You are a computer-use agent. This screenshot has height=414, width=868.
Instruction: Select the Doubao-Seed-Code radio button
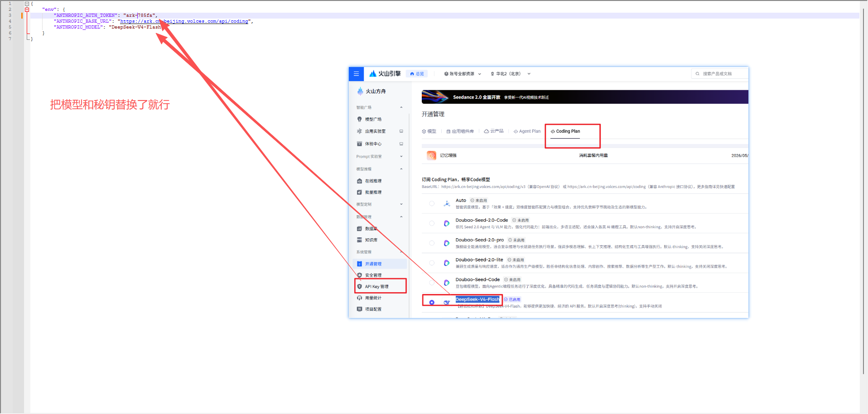click(x=432, y=283)
